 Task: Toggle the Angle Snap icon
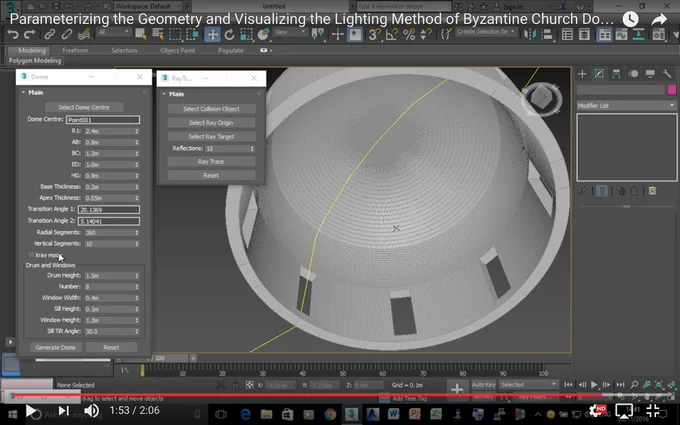pyautogui.click(x=391, y=34)
